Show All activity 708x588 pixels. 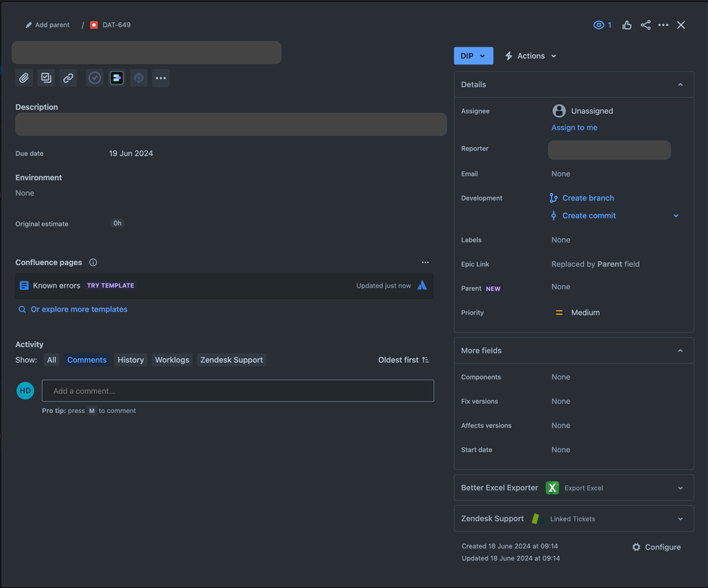point(52,360)
